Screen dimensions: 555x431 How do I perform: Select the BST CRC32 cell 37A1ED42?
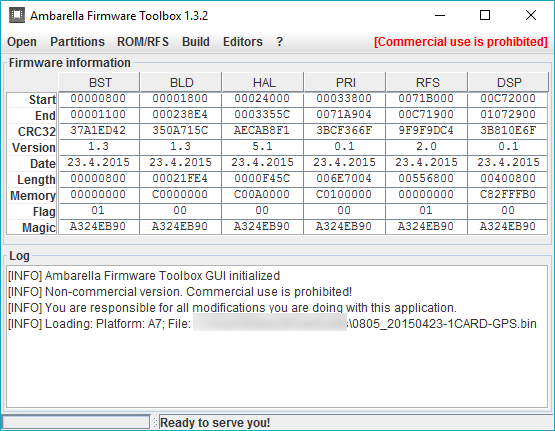click(99, 131)
